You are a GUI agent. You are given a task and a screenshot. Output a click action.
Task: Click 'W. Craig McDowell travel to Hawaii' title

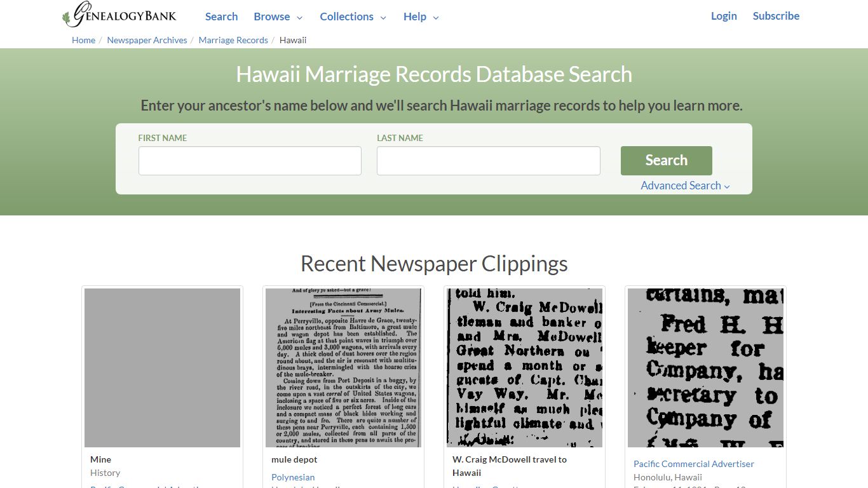(510, 466)
